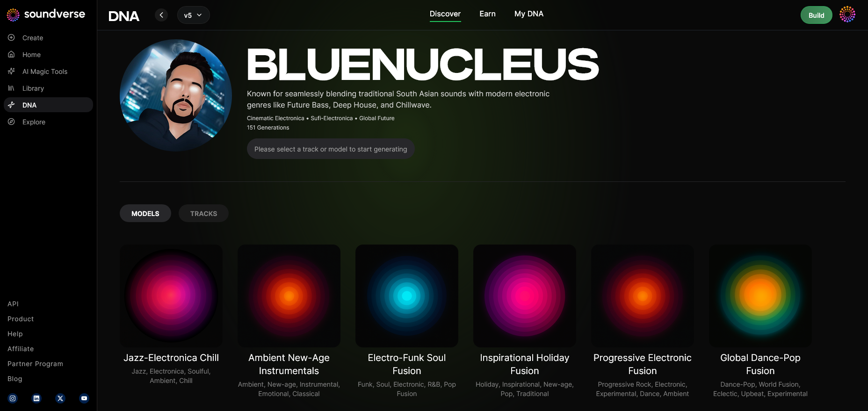Open the LinkedIn social icon
This screenshot has width=868, height=411.
(x=36, y=398)
